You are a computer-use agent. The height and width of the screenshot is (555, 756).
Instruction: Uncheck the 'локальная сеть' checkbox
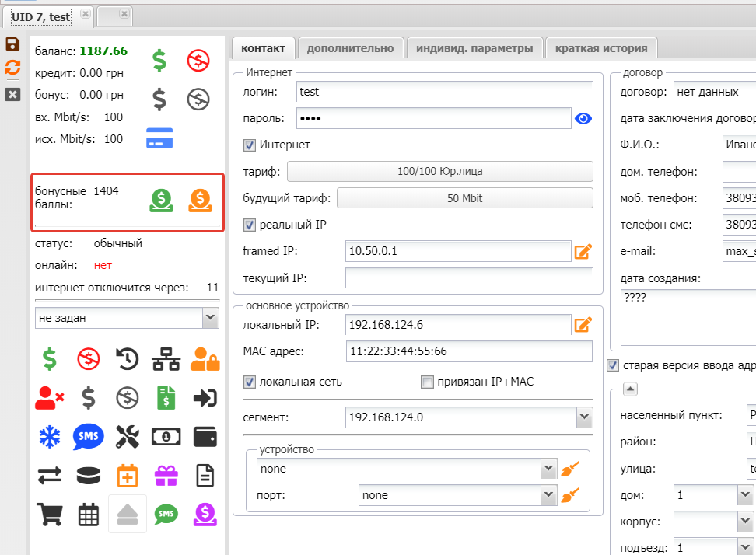coord(250,382)
